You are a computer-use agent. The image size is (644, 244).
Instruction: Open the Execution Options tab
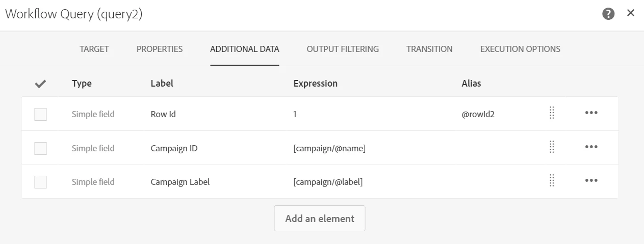(520, 49)
